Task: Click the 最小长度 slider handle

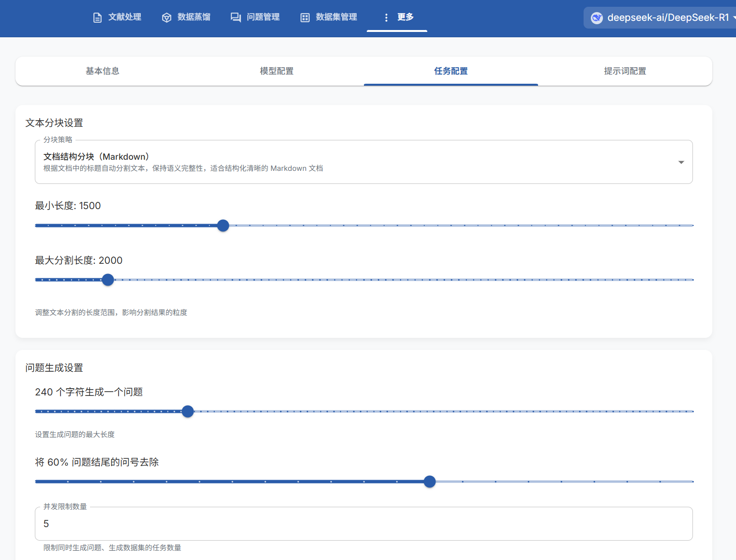Action: point(223,226)
